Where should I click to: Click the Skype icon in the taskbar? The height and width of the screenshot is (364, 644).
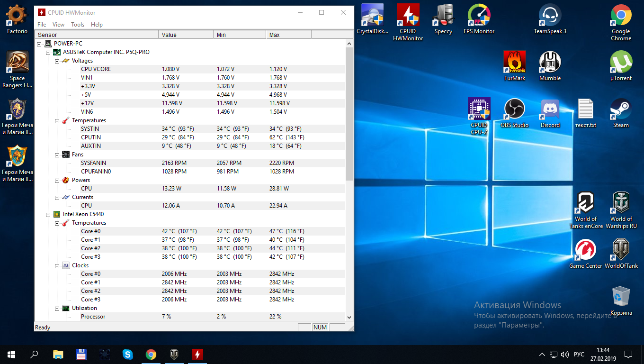pos(127,354)
